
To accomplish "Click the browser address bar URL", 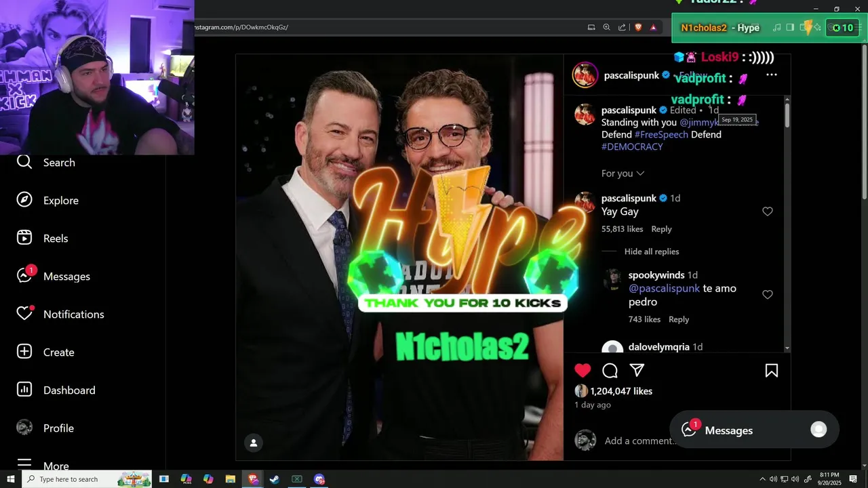I will coord(242,27).
